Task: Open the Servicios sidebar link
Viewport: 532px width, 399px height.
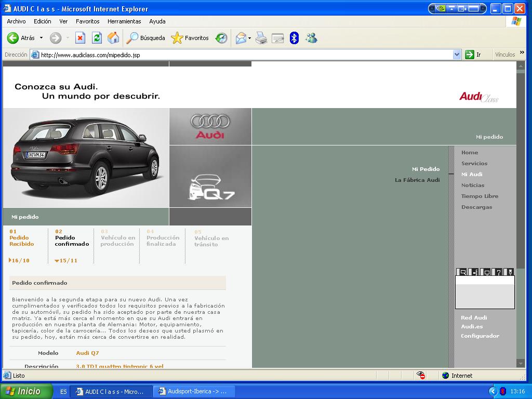Action: coord(474,164)
